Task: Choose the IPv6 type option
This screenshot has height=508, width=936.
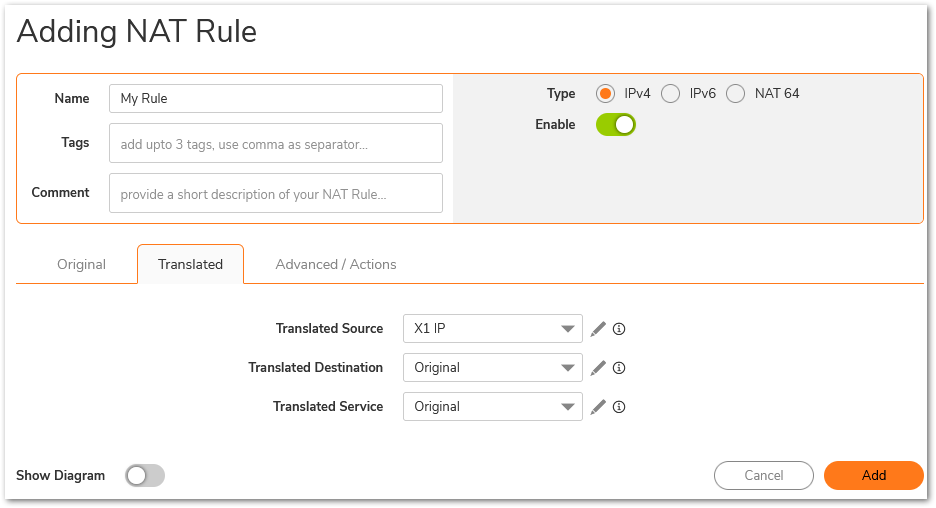Action: pyautogui.click(x=671, y=94)
